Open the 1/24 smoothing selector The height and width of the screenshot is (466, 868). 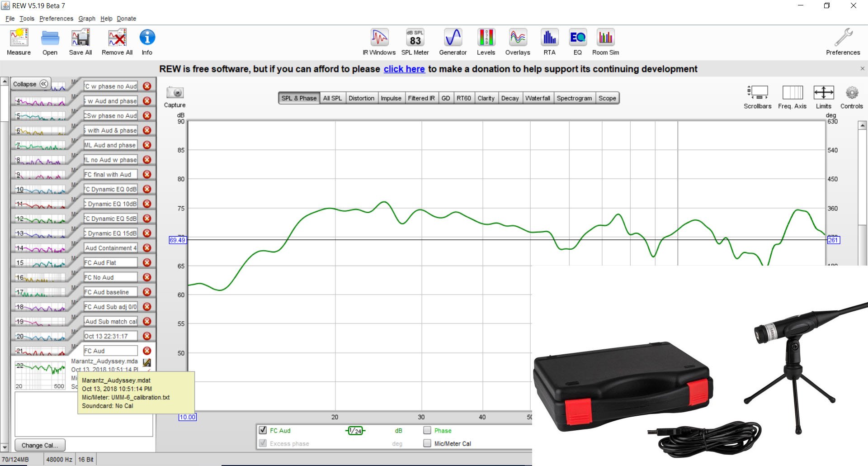point(355,431)
